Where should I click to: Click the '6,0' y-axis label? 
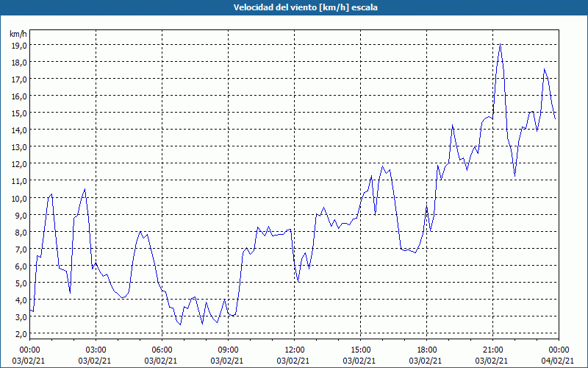(21, 266)
